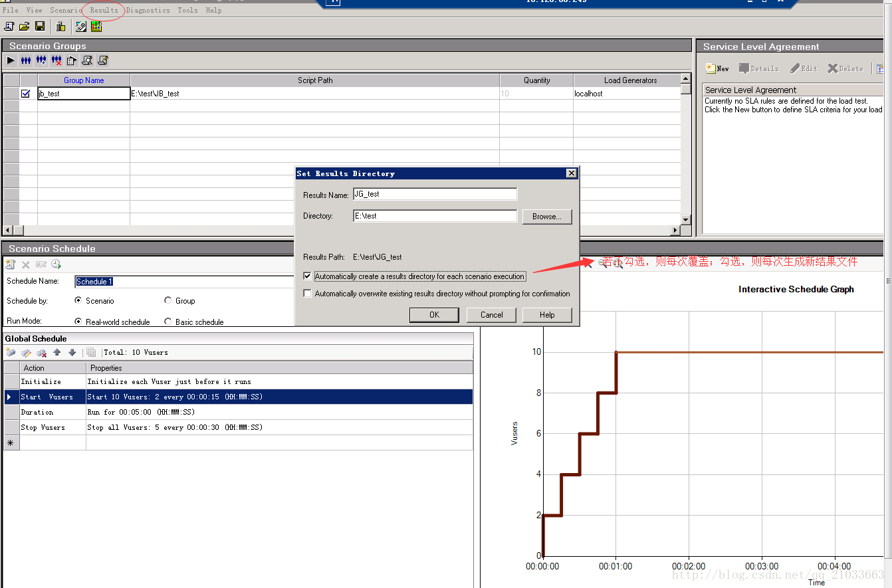The image size is (892, 588).
Task: Toggle the 'Automatically create a results directory' checkbox
Action: click(307, 276)
